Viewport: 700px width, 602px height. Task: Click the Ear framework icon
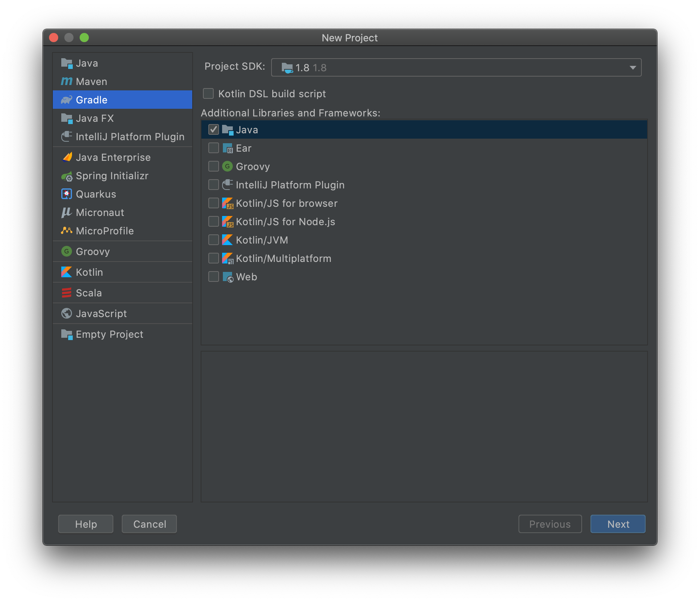pos(228,148)
